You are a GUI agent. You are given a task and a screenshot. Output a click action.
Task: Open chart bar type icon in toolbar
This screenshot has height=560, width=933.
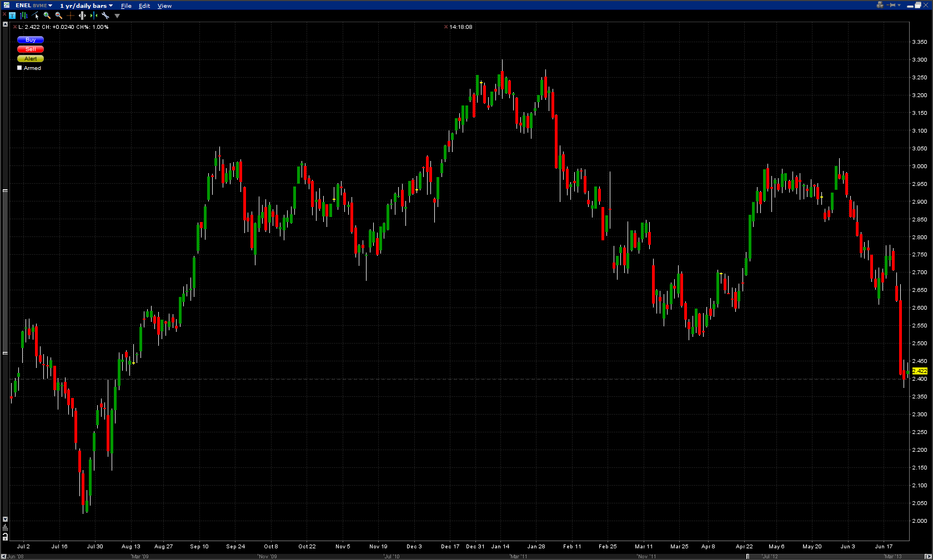tap(24, 16)
